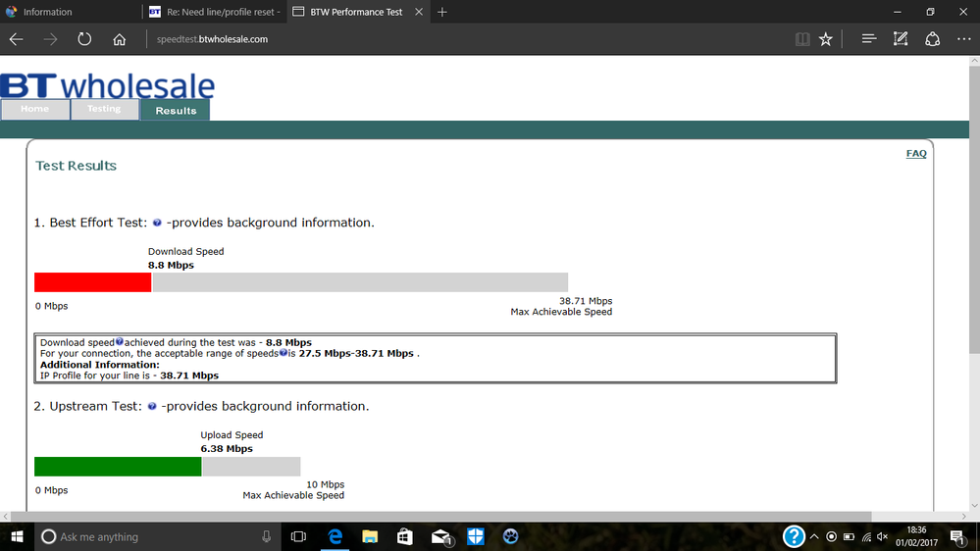The width and height of the screenshot is (980, 551).
Task: Open the paw print taskbar app
Action: 511,536
